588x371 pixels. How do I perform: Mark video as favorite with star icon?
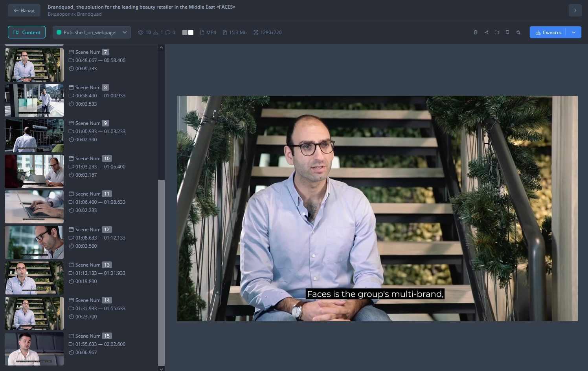point(518,32)
